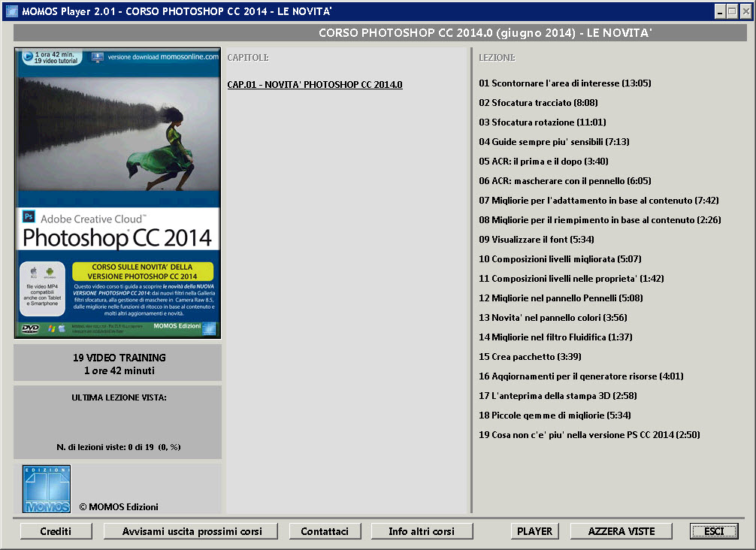The height and width of the screenshot is (550, 756).
Task: Click the Crediti button
Action: coord(56,531)
